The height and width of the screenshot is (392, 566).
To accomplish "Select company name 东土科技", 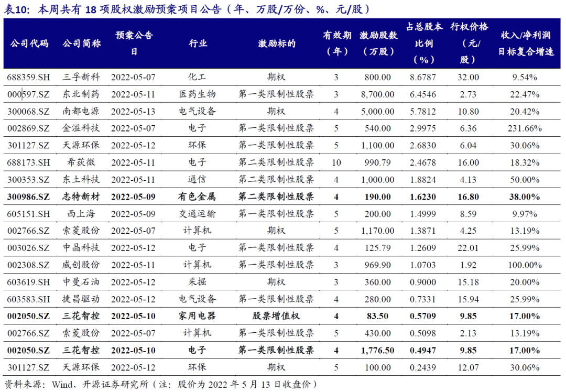I will point(81,179).
